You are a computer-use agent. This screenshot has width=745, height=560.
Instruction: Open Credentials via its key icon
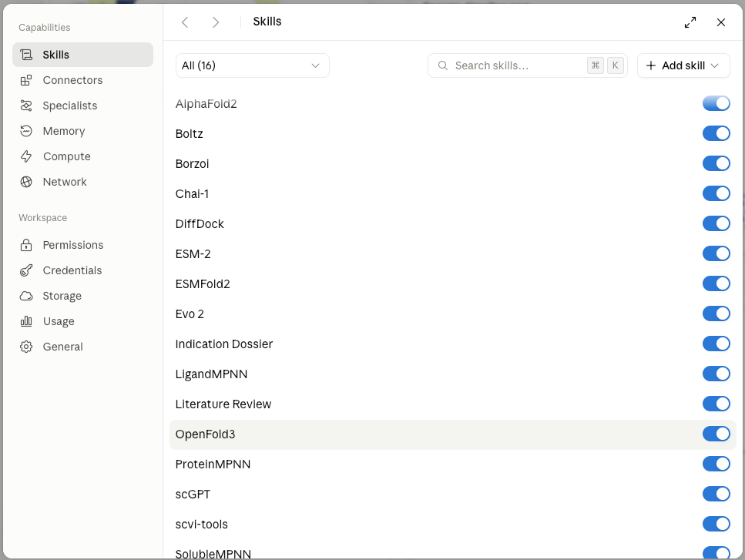coord(26,270)
